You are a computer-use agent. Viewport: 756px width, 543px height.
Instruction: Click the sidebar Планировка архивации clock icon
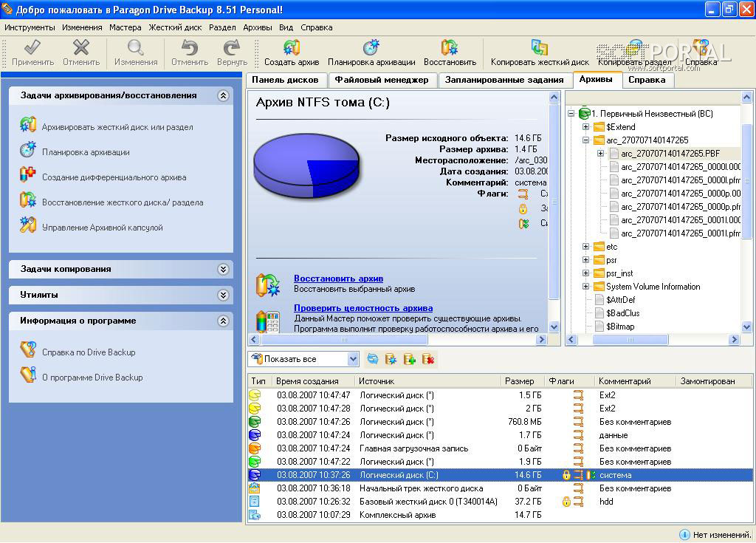pos(28,150)
